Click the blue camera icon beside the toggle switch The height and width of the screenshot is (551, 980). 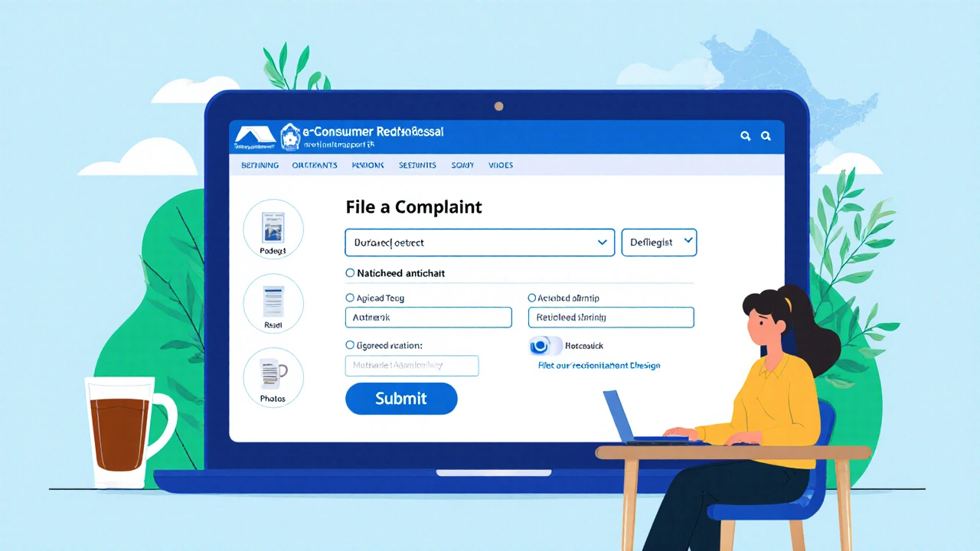pyautogui.click(x=539, y=346)
